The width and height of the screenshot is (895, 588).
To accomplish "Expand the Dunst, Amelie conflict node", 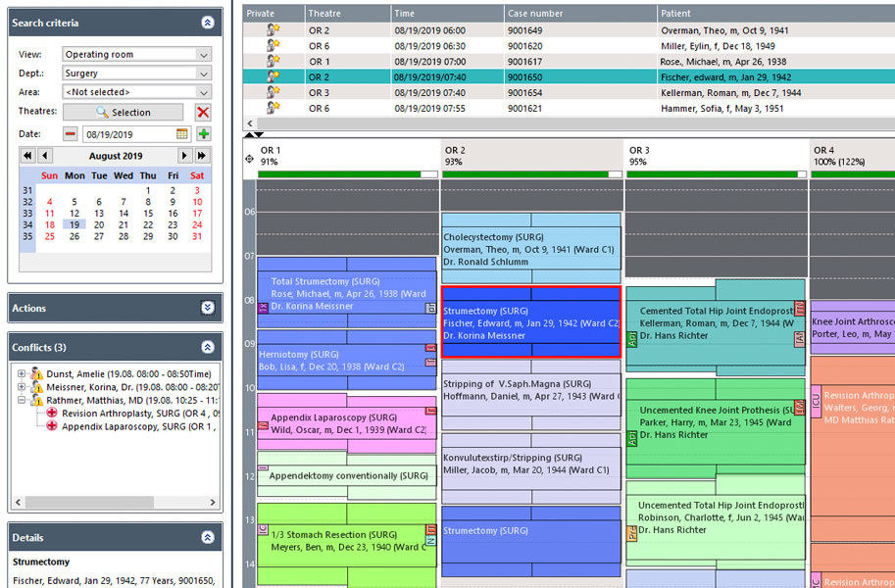I will [22, 373].
